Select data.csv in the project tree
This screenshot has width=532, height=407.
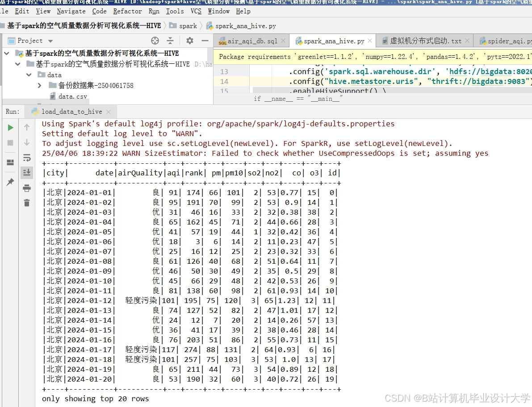click(x=73, y=96)
